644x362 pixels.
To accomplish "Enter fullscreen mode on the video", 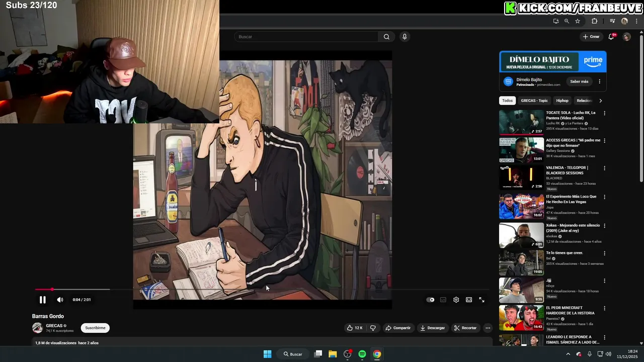I will coord(481,300).
